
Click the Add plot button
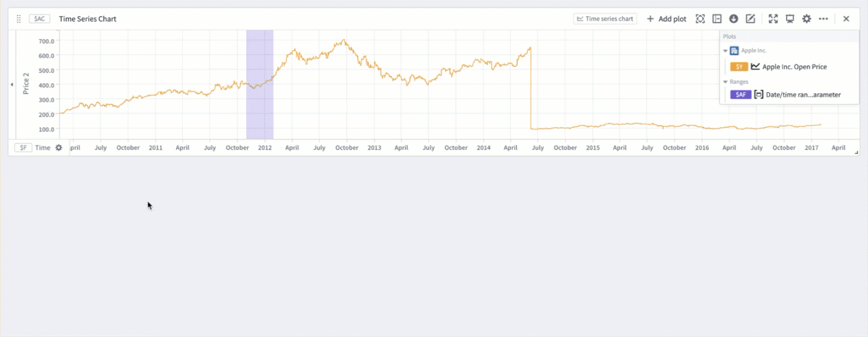(666, 19)
